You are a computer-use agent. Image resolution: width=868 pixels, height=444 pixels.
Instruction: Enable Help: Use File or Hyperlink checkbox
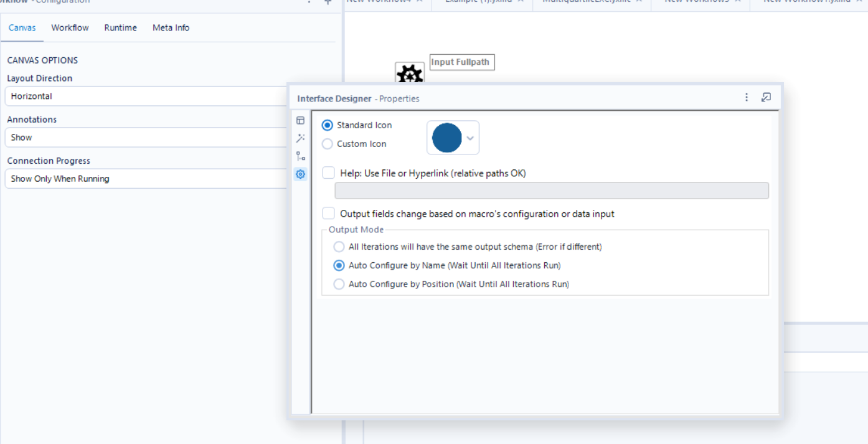[328, 173]
